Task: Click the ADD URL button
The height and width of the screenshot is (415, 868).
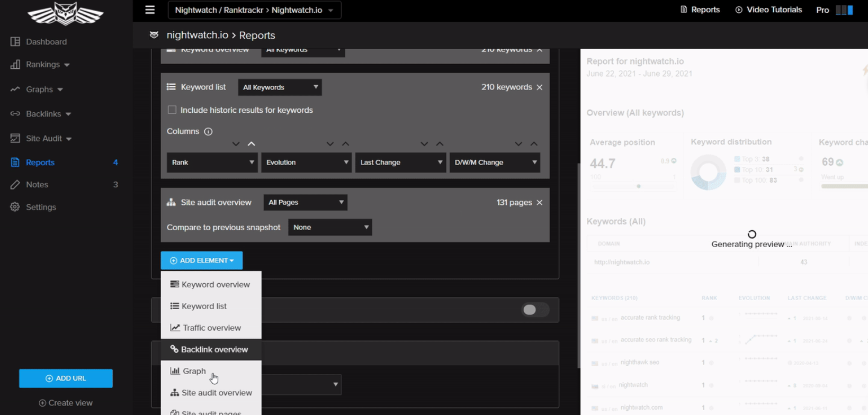Action: click(66, 378)
